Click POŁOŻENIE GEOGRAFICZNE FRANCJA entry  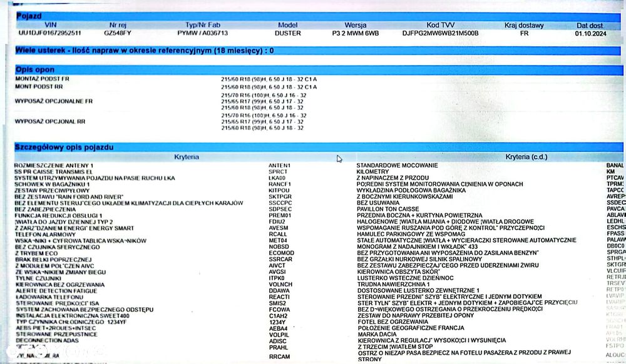pos(411,328)
